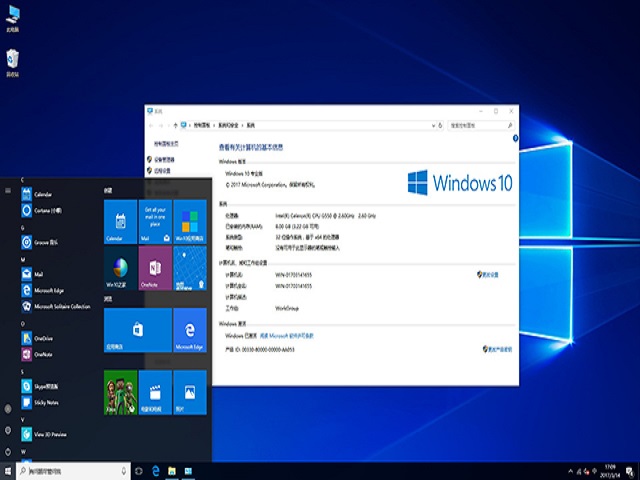Expand the Start menu hamburger button
The height and width of the screenshot is (480, 640).
[8, 186]
